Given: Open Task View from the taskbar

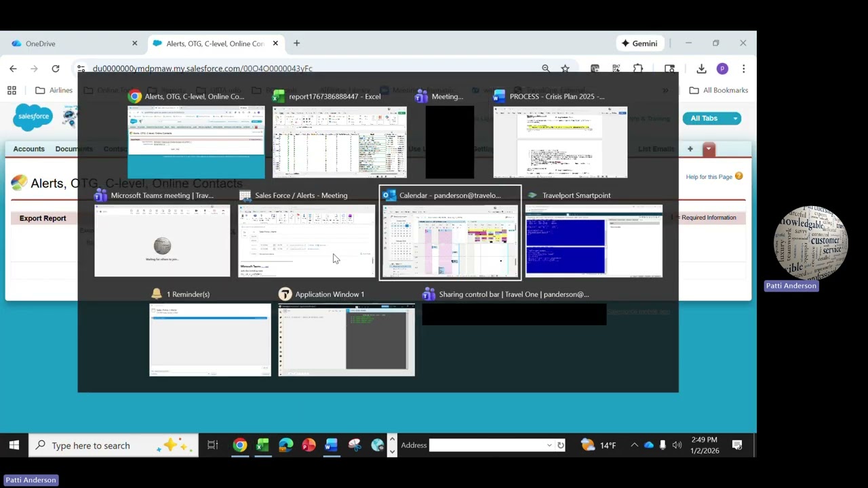Looking at the screenshot, I should click(x=212, y=445).
